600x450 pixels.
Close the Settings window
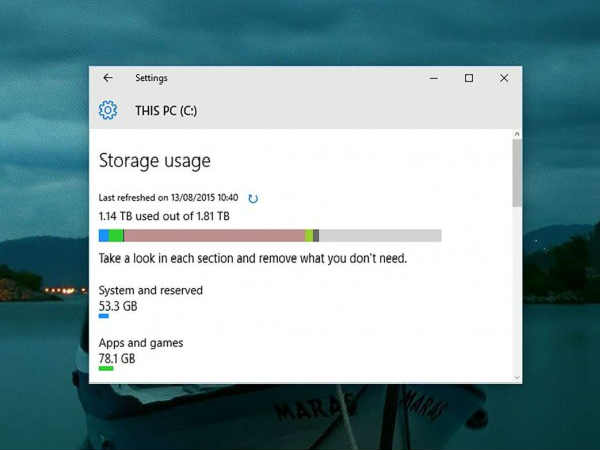504,78
